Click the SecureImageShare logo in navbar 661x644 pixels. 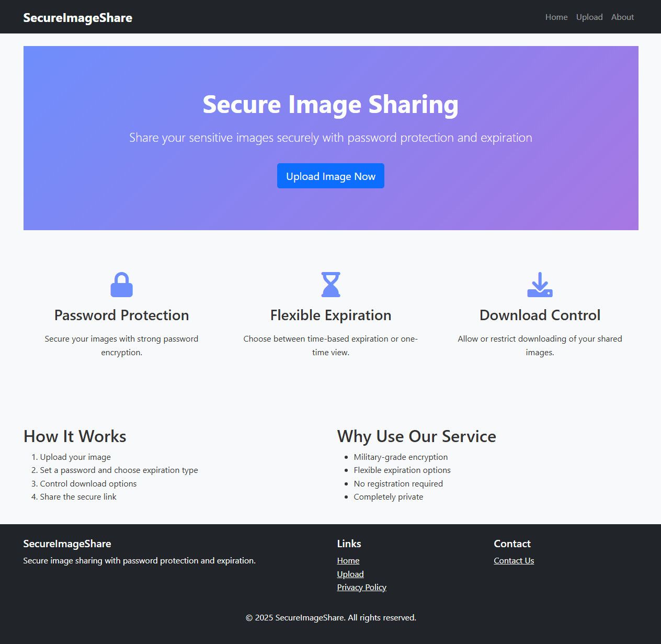click(78, 17)
